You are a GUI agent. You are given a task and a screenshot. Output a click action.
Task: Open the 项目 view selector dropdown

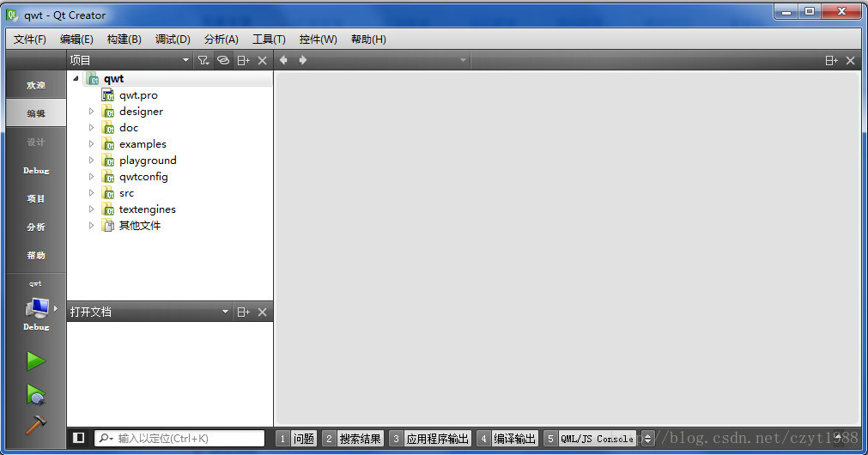click(185, 60)
